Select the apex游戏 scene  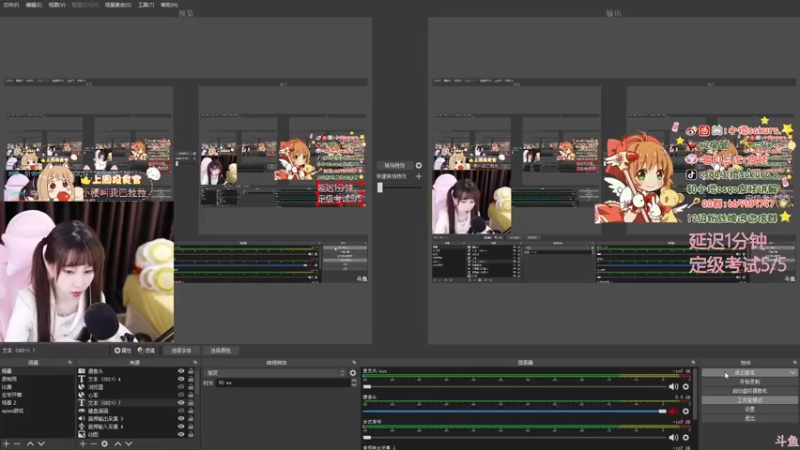(x=38, y=411)
